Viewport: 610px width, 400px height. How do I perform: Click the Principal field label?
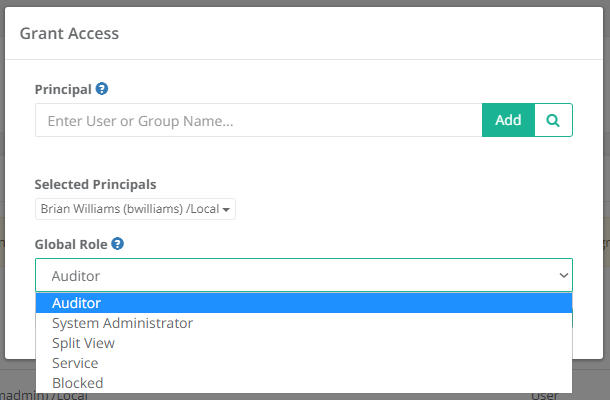point(64,89)
